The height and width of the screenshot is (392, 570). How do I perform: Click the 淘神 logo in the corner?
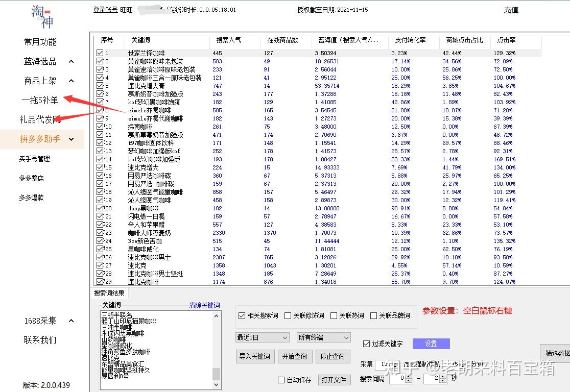42,16
